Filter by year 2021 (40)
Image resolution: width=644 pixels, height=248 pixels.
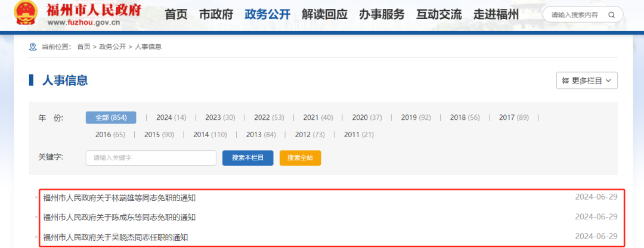(318, 117)
